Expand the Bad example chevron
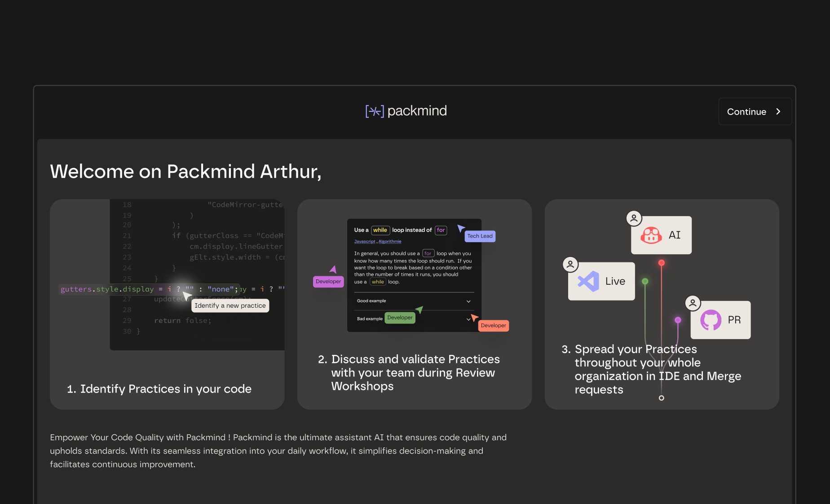The width and height of the screenshot is (830, 504). pos(468,319)
